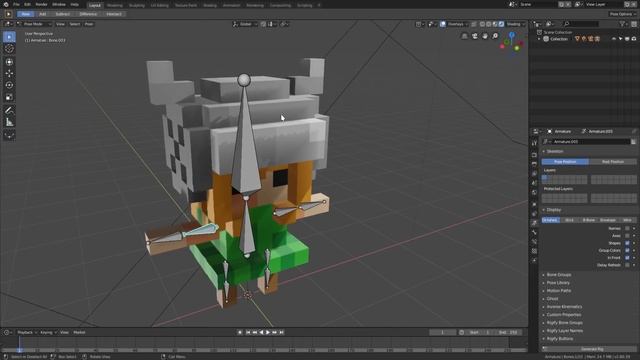
Task: Open the Render menu
Action: coord(41,4)
